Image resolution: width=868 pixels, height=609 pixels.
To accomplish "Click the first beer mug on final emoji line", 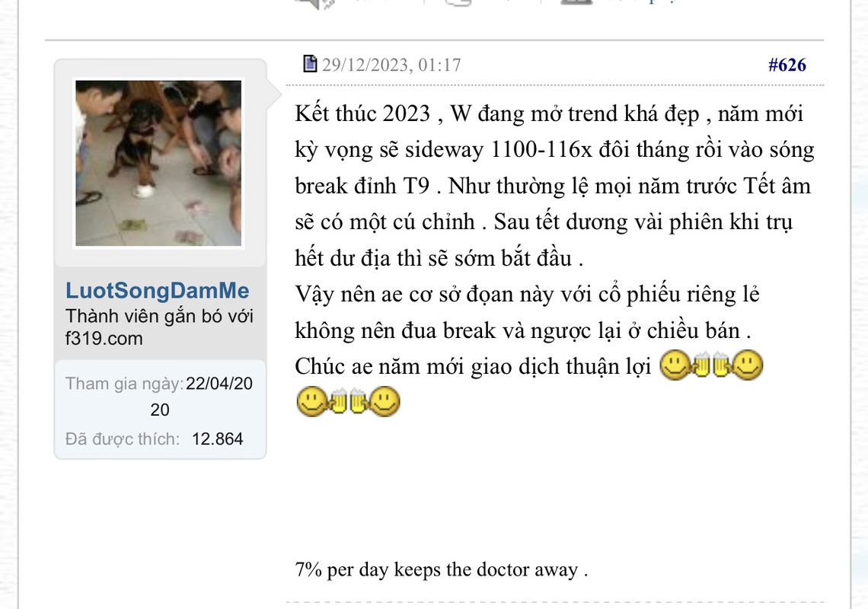I will [x=337, y=401].
